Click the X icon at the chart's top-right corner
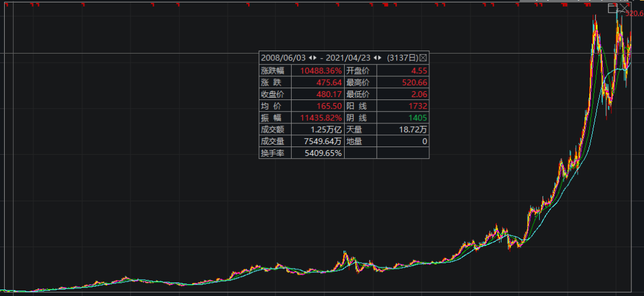Viewport: 644px width, 296px height. click(623, 8)
